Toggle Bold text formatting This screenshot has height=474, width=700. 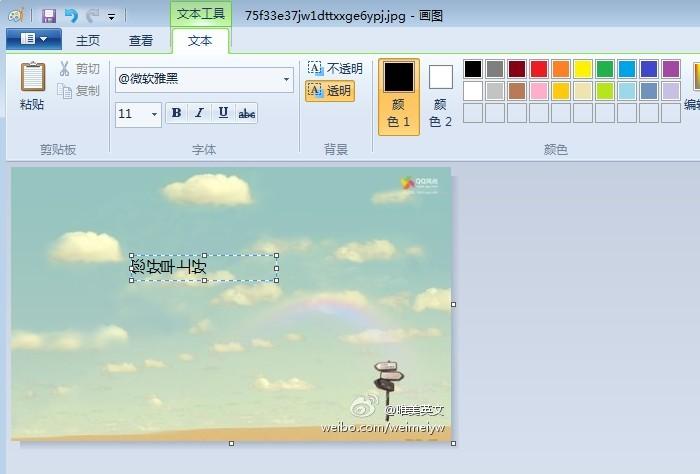pos(176,113)
